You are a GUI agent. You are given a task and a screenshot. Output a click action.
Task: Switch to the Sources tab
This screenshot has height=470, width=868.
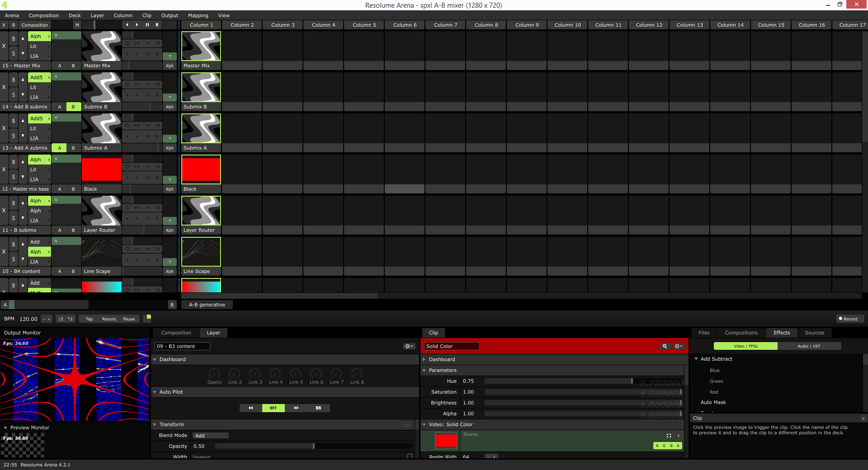814,333
